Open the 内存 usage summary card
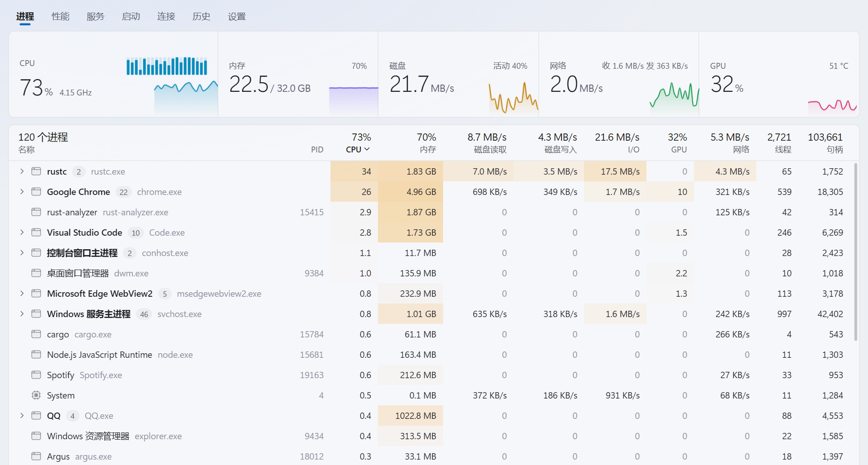The image size is (868, 465). [298, 74]
